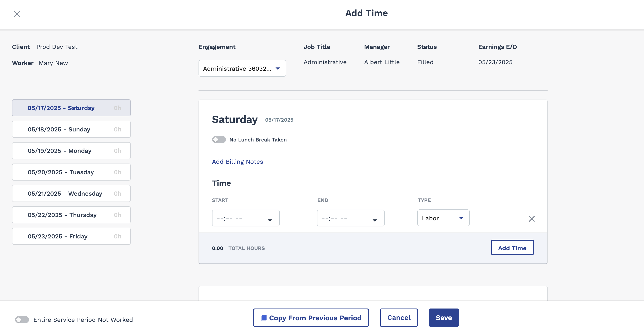This screenshot has width=644, height=331.
Task: Select the 05/17/2025 Saturday day tab
Action: (x=71, y=108)
